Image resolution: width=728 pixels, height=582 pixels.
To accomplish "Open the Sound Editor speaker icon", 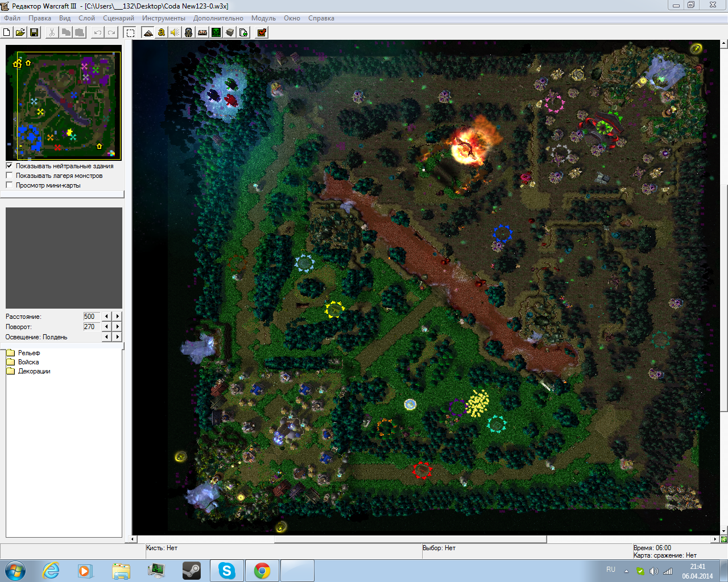I will [175, 32].
